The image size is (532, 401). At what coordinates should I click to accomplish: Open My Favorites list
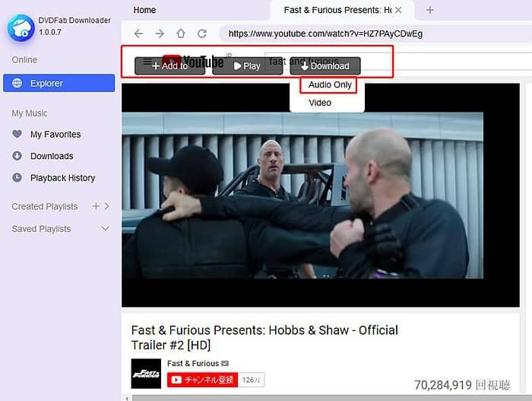click(55, 134)
